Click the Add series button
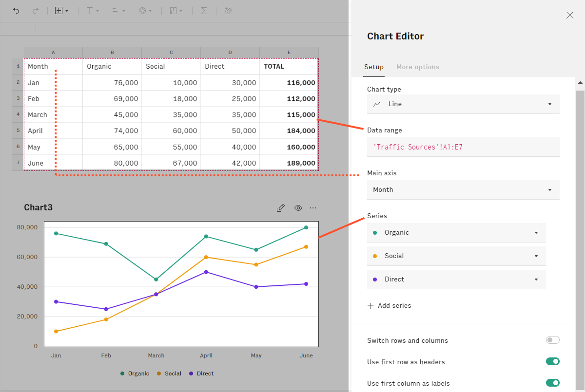This screenshot has width=585, height=392. tap(390, 306)
